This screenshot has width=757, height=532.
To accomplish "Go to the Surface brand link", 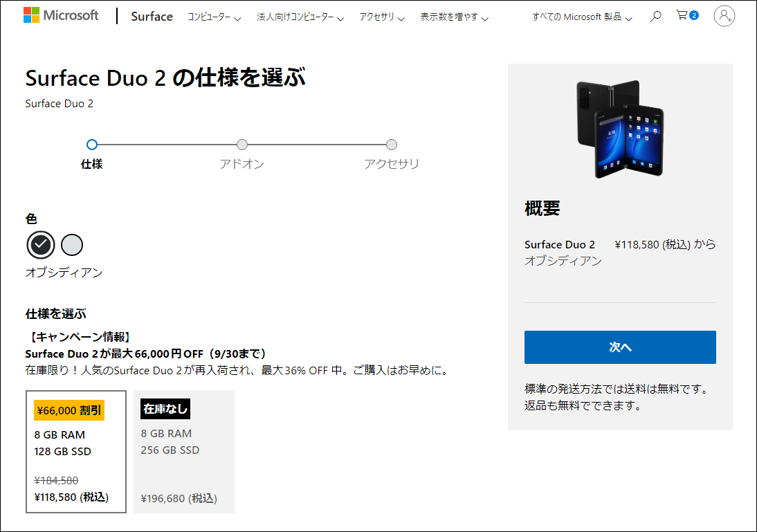I will point(152,17).
